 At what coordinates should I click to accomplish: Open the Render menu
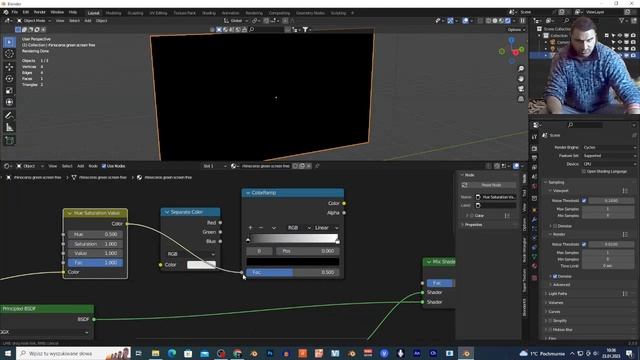pyautogui.click(x=40, y=13)
